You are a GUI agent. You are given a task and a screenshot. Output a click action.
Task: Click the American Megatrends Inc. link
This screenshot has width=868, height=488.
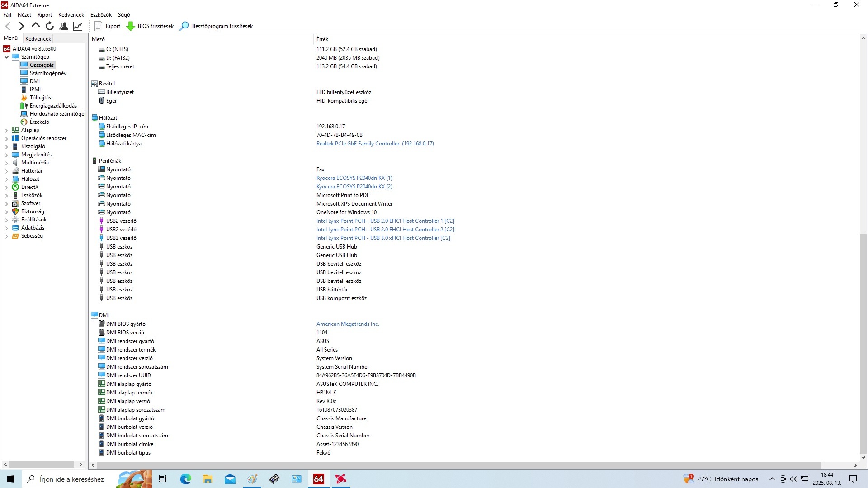click(x=348, y=324)
